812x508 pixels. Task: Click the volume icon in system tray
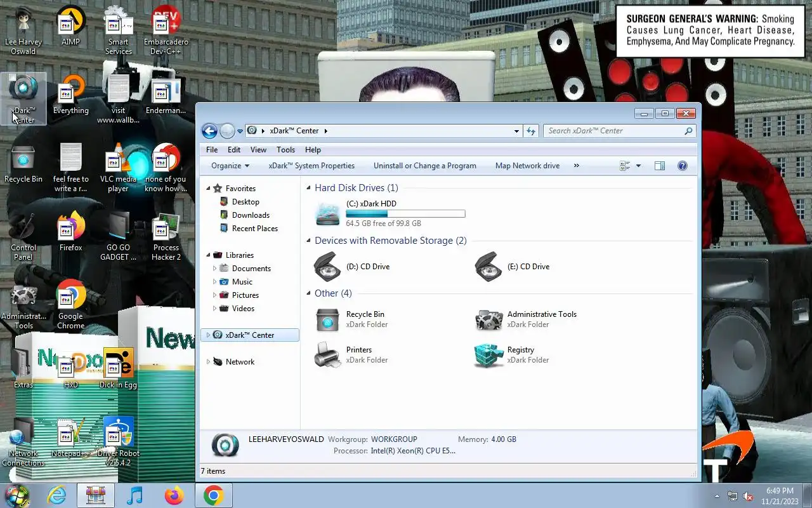pos(749,496)
